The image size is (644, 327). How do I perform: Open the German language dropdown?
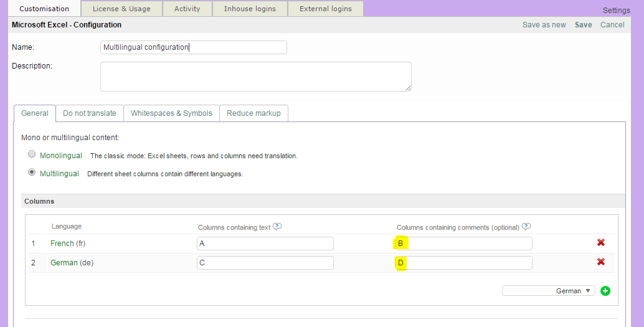(x=548, y=291)
